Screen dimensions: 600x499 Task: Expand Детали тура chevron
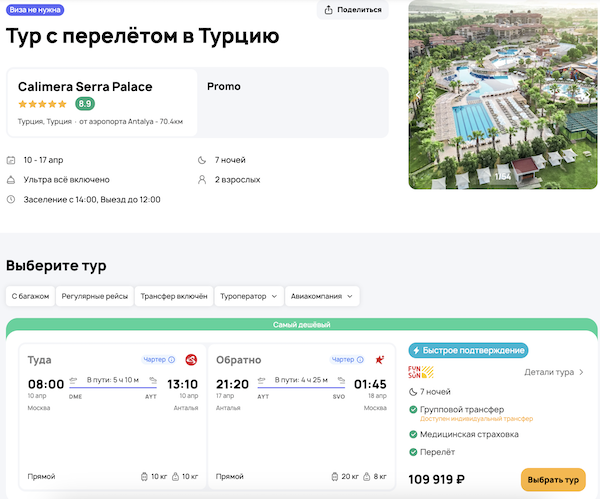[x=581, y=372]
